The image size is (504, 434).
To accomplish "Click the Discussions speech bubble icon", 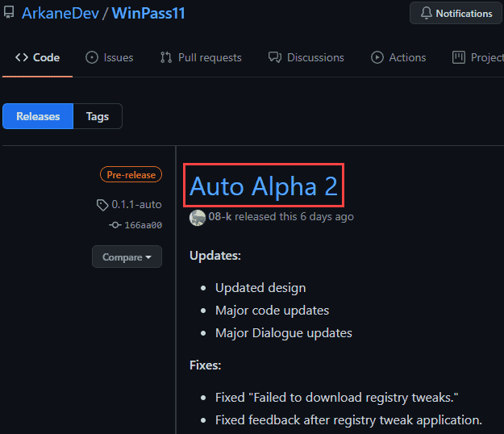I will point(275,57).
